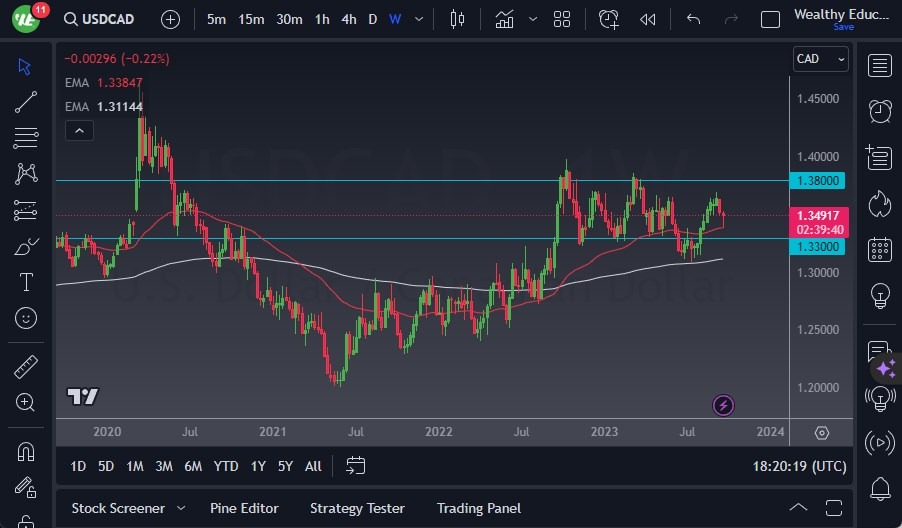
Task: Select the trend line drawing tool
Action: click(x=26, y=102)
